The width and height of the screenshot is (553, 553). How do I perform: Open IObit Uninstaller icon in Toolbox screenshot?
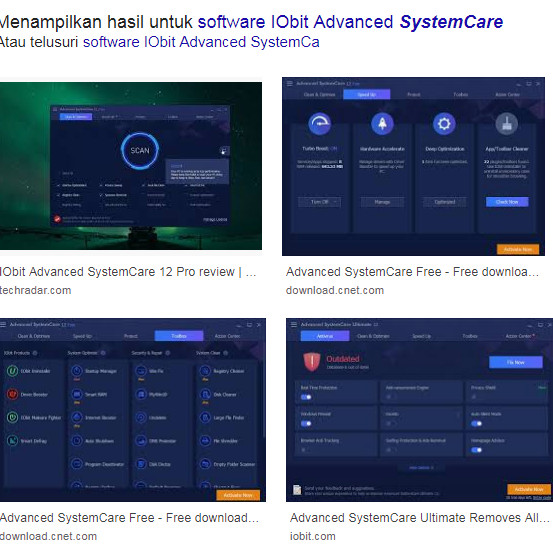12,371
